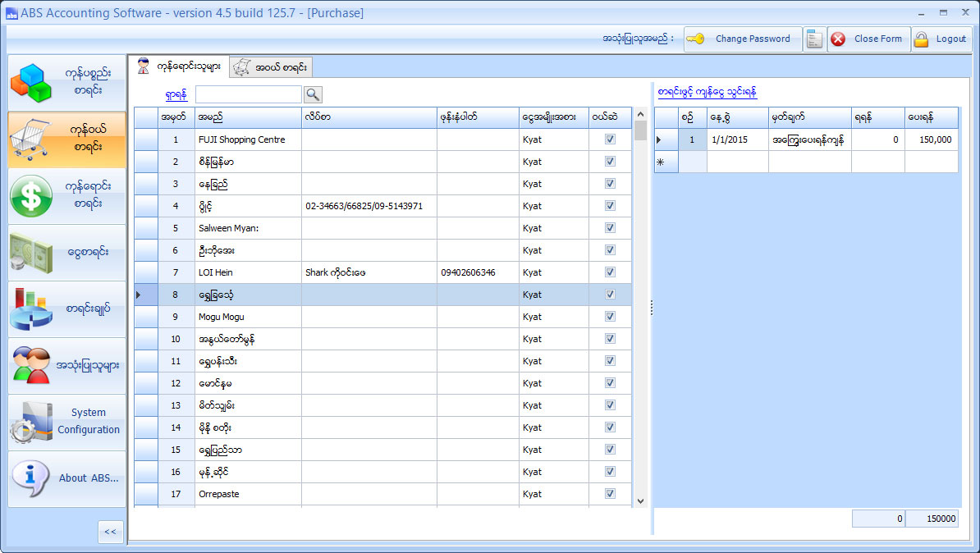Viewport: 980px width, 553px height.
Task: Open the users management module
Action: coord(67,366)
